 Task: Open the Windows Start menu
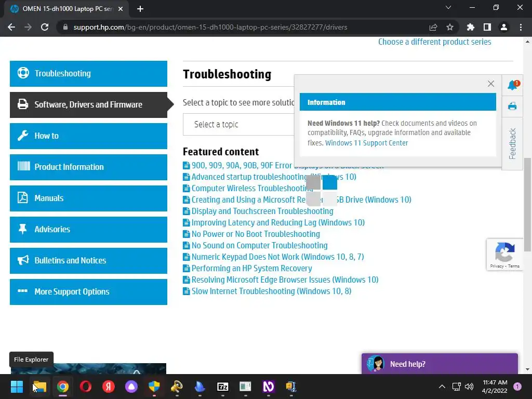(x=17, y=387)
